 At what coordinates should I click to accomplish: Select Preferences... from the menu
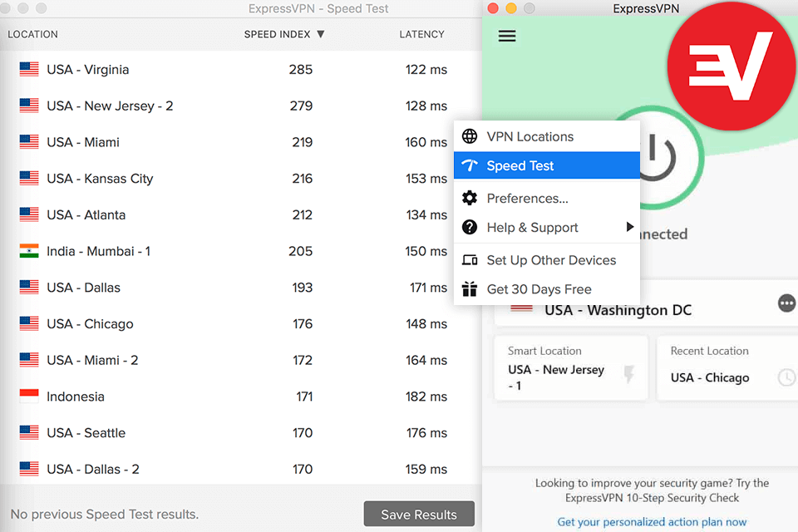527,198
